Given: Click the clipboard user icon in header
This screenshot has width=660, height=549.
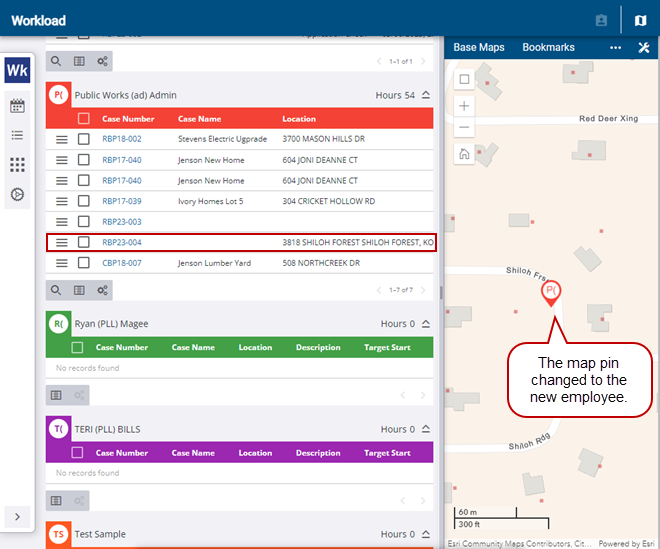Looking at the screenshot, I should click(601, 20).
